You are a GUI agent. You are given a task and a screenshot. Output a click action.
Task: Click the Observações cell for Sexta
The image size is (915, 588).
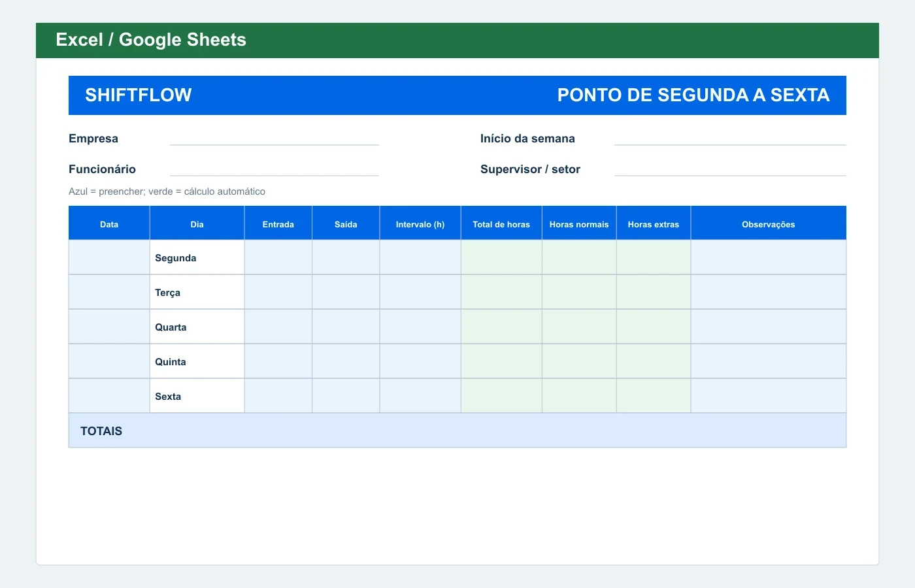pos(769,396)
